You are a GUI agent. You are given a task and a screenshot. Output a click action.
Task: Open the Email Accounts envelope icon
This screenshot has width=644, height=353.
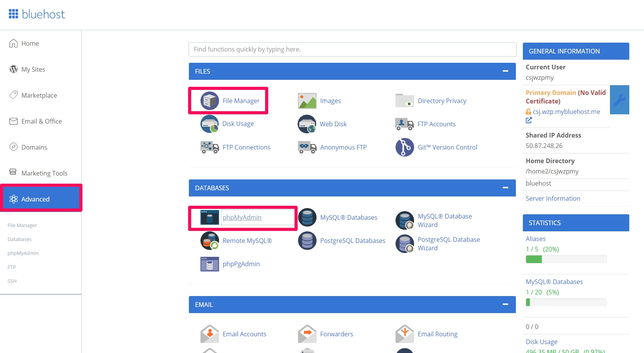tap(210, 334)
